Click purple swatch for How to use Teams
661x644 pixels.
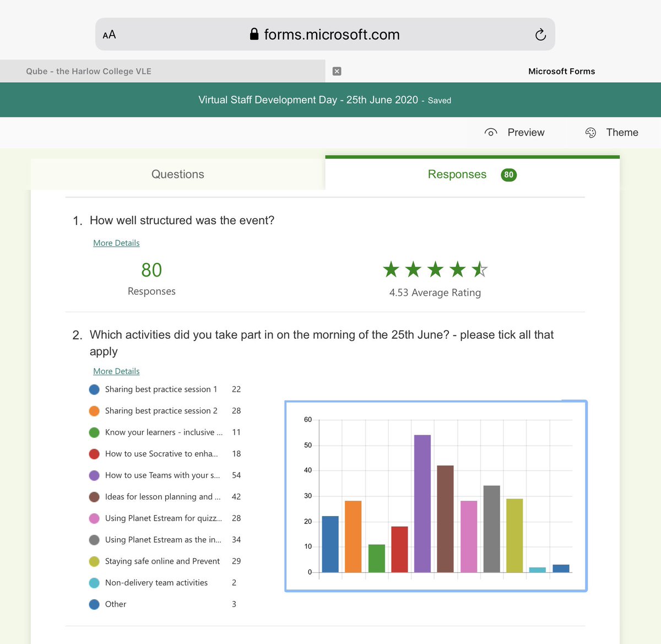94,475
